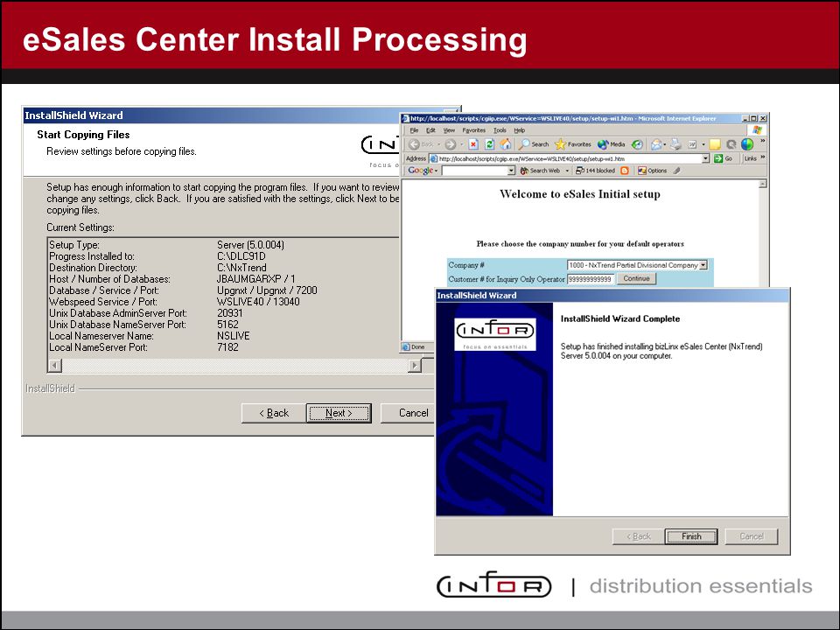Click the Stop icon in Internet Explorer
The height and width of the screenshot is (630, 840).
pyautogui.click(x=473, y=144)
